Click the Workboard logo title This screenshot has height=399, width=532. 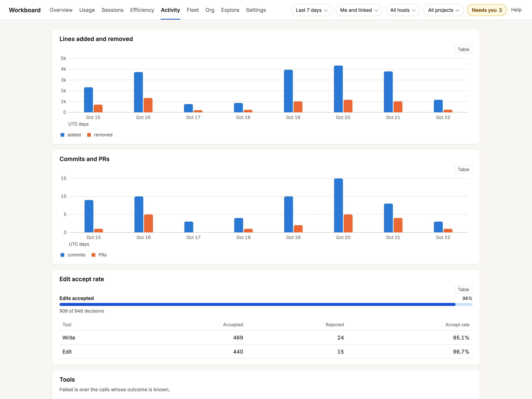(25, 10)
